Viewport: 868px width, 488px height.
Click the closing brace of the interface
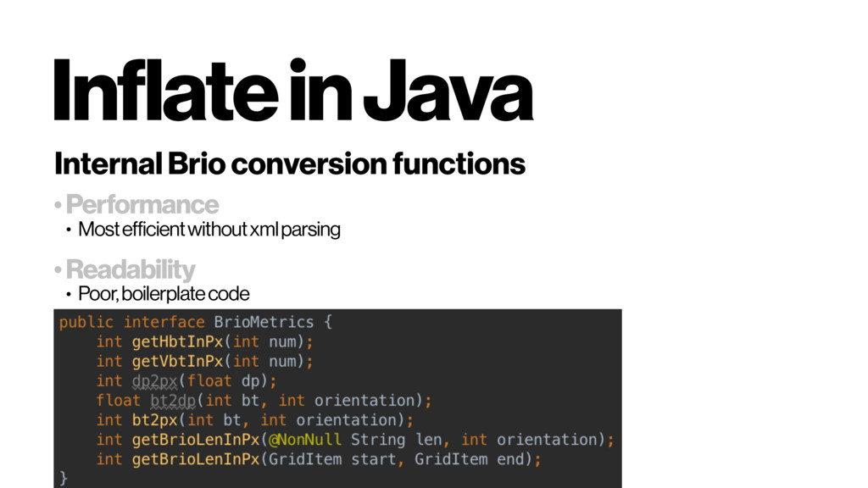(63, 478)
